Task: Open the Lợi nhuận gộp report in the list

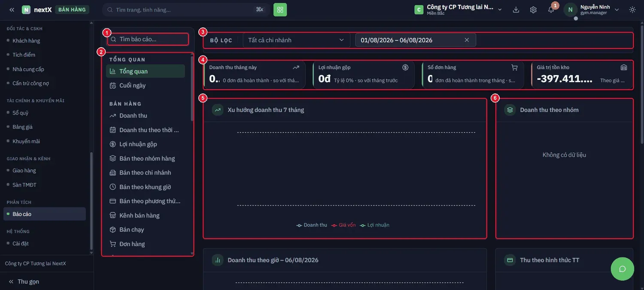Action: (x=146, y=144)
